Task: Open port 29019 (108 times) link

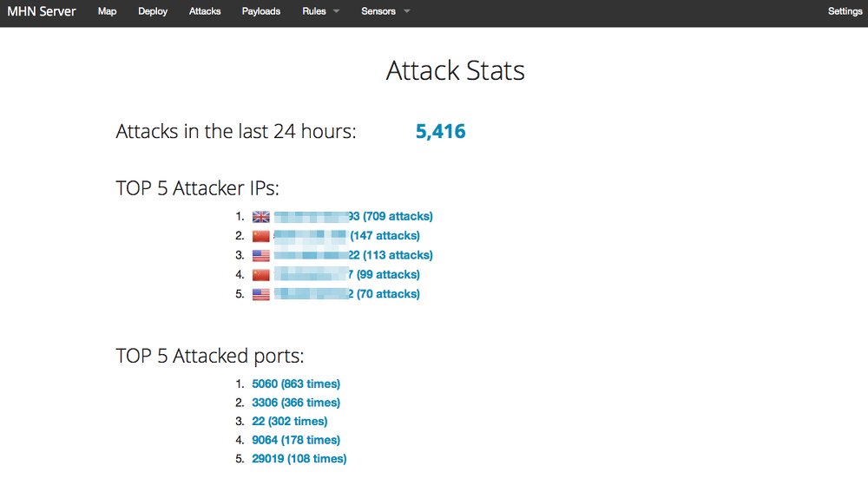Action: pyautogui.click(x=299, y=458)
